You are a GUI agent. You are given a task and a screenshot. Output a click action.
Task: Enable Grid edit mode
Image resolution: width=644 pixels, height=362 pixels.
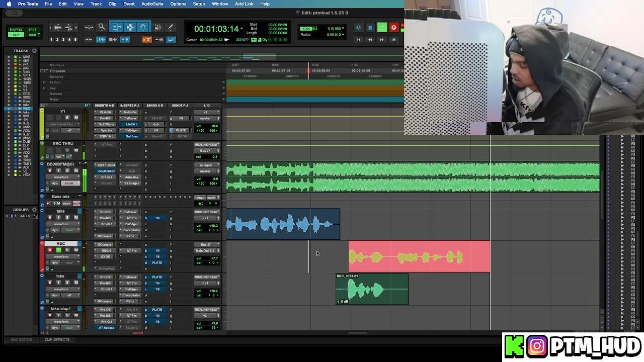(x=32, y=35)
